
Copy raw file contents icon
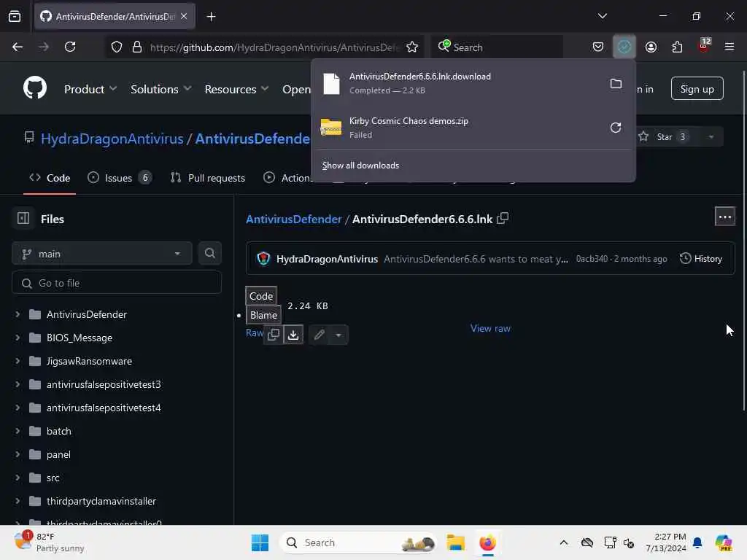pos(274,334)
